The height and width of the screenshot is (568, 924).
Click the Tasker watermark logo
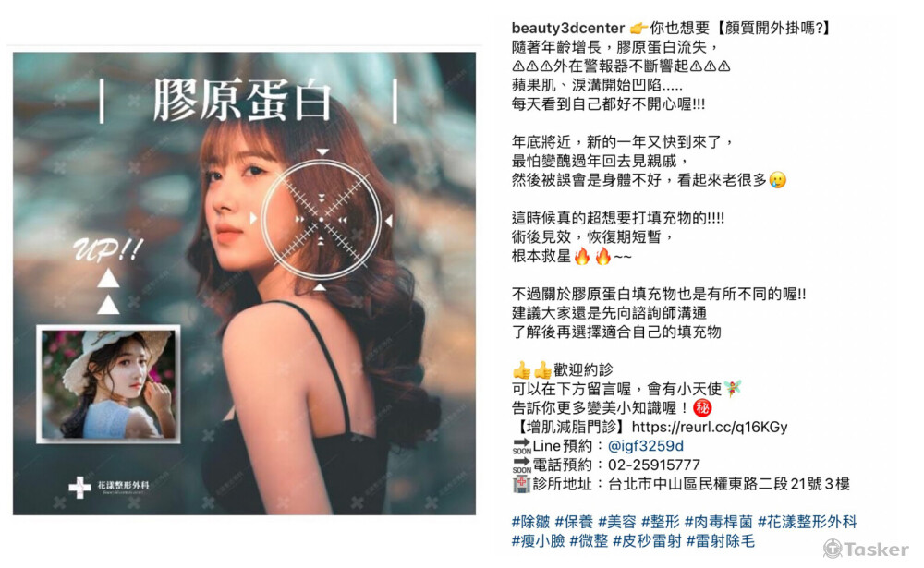tap(866, 550)
